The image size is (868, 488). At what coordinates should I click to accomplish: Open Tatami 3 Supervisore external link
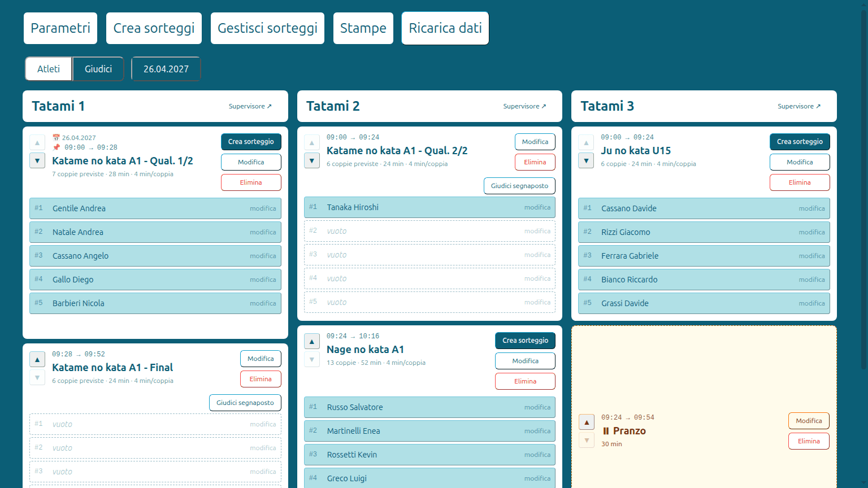[799, 106]
